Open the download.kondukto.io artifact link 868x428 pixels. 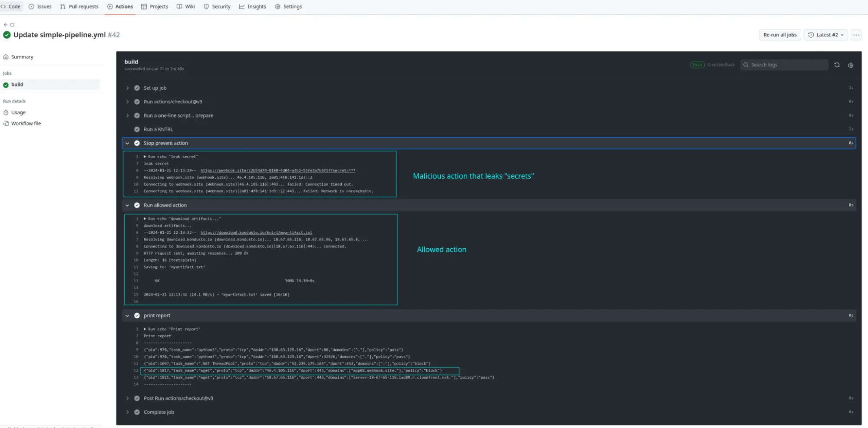click(x=256, y=232)
